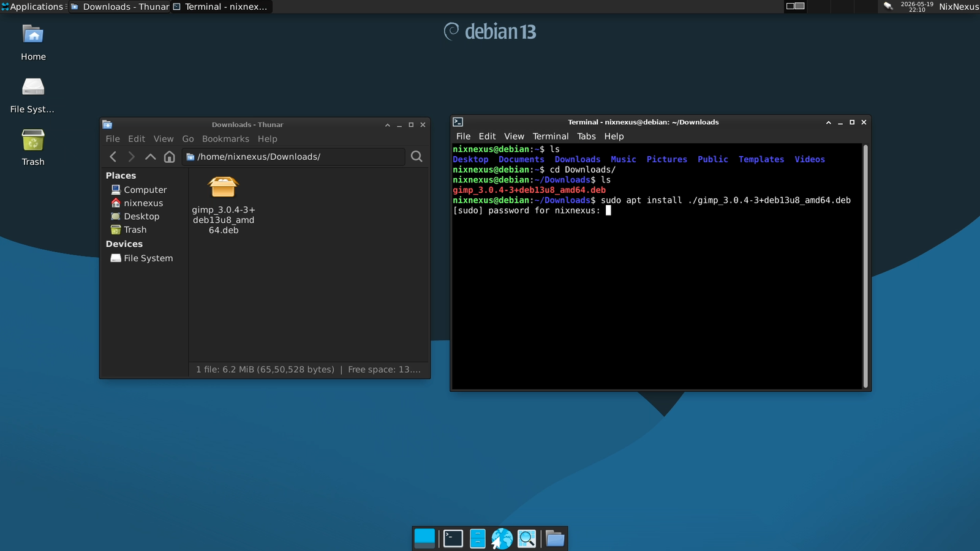Click the Thunar search magnifier icon
Viewport: 980px width, 551px height.
pyautogui.click(x=417, y=157)
